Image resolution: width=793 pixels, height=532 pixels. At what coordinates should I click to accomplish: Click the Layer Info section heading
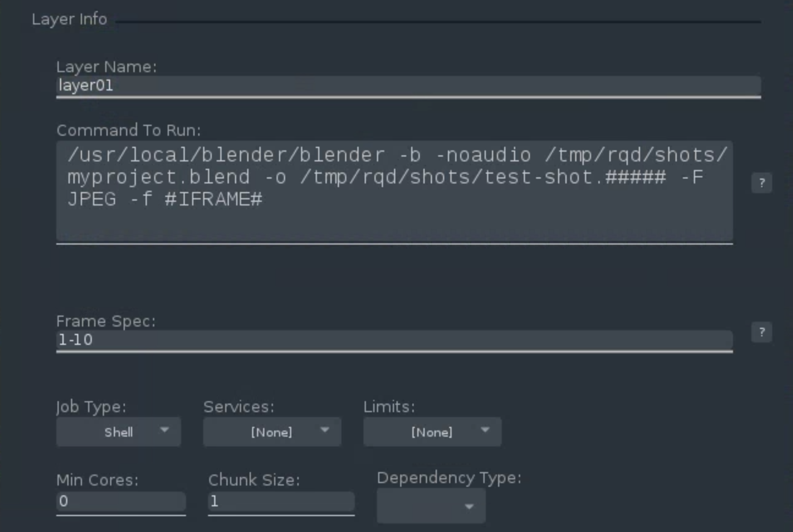pyautogui.click(x=69, y=19)
